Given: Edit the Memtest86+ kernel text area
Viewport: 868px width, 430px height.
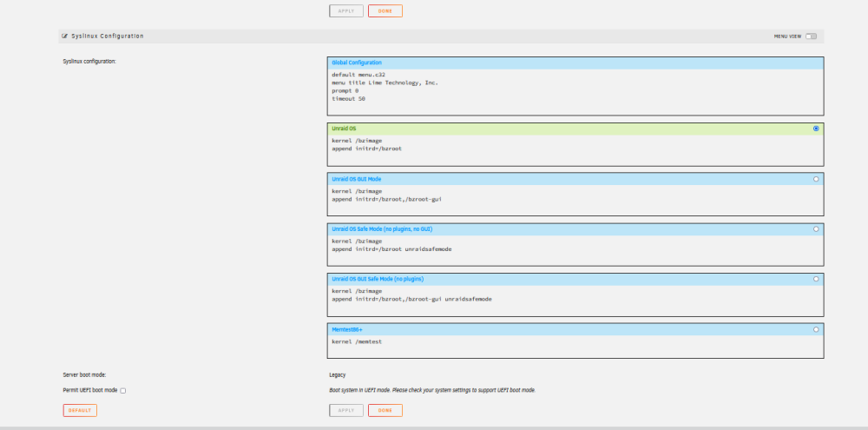Looking at the screenshot, I should tap(575, 347).
